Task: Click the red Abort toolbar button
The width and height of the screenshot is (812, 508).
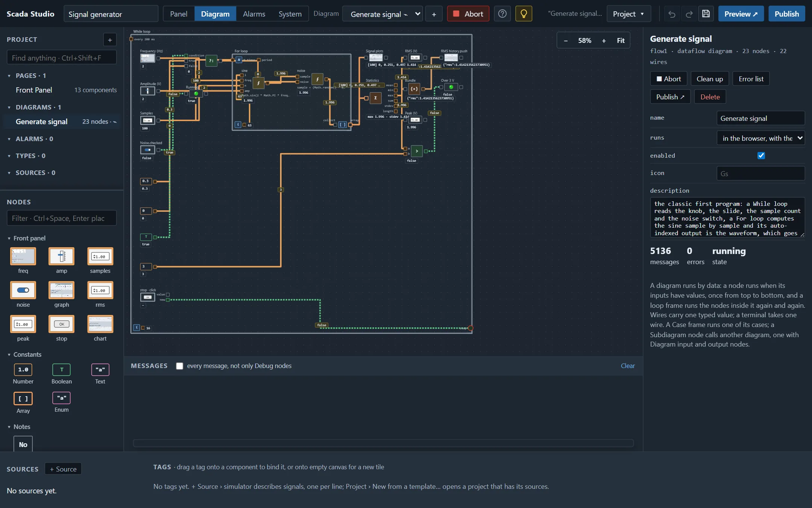Action: 468,14
